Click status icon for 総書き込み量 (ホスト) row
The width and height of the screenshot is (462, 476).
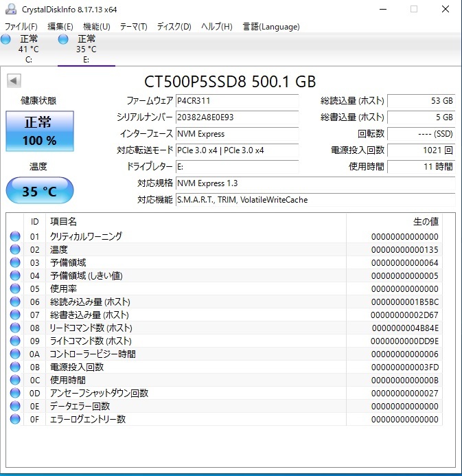(15, 315)
